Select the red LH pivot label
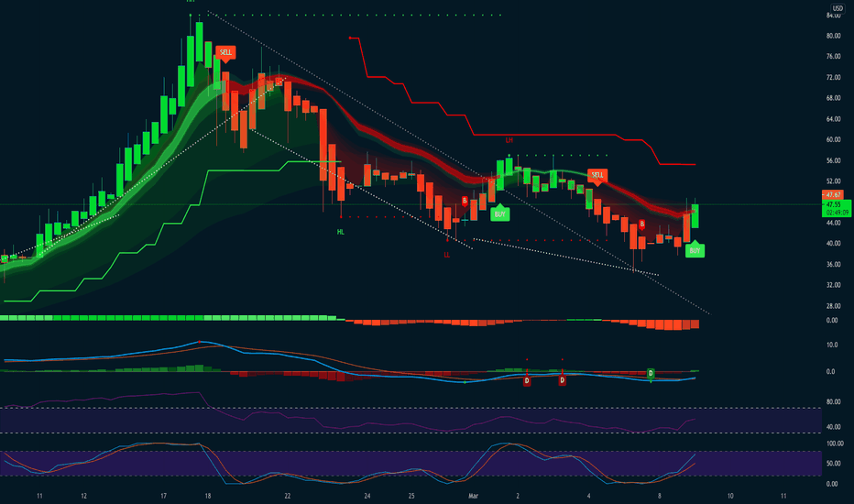This screenshot has width=854, height=504. pyautogui.click(x=509, y=140)
